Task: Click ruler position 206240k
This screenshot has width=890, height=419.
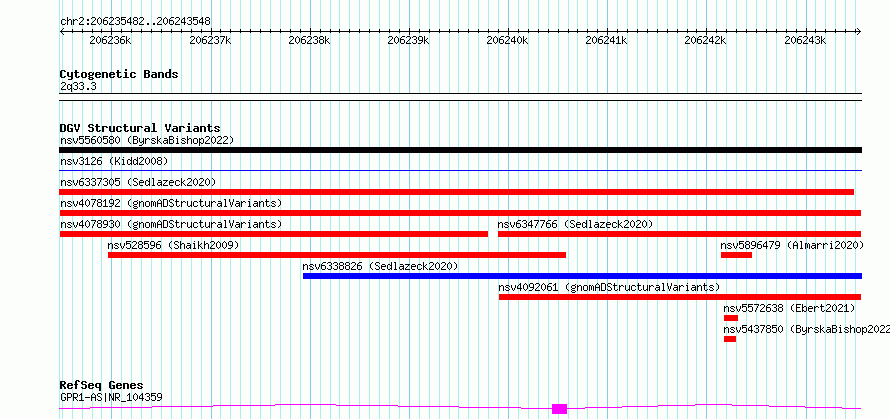Action: (508, 40)
